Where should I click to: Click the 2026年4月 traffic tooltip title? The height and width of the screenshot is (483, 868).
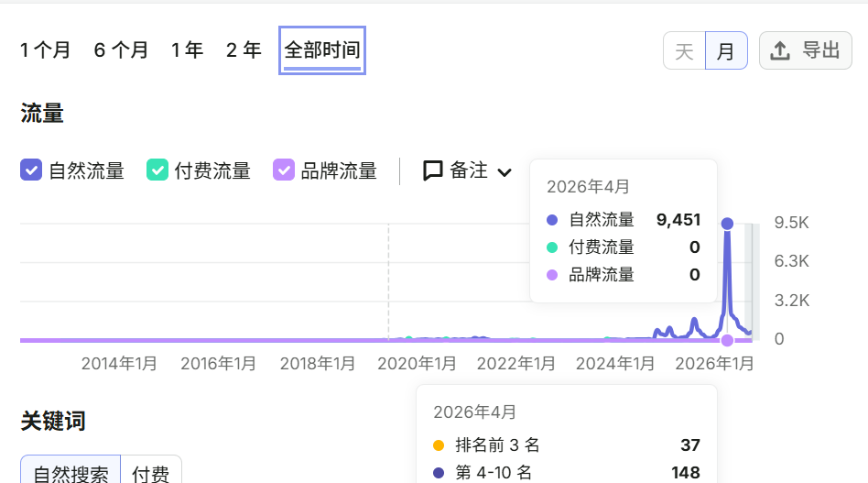click(588, 187)
